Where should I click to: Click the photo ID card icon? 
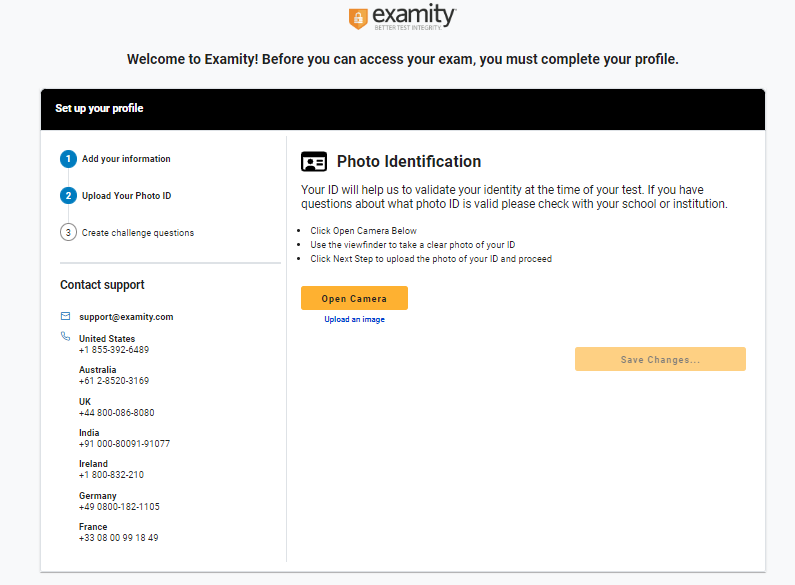click(314, 162)
